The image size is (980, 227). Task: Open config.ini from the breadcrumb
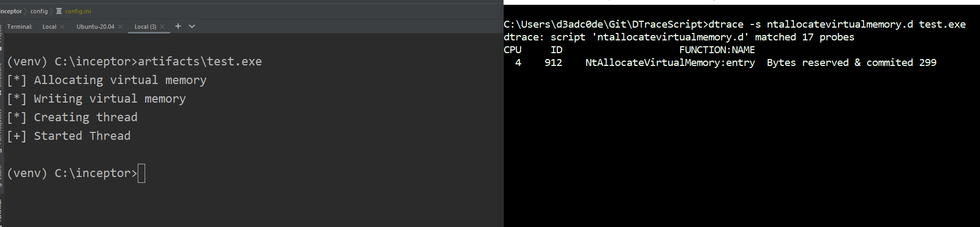coord(78,11)
